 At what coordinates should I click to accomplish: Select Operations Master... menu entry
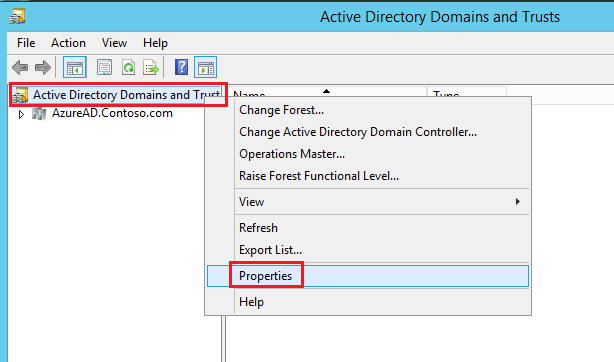click(368, 154)
